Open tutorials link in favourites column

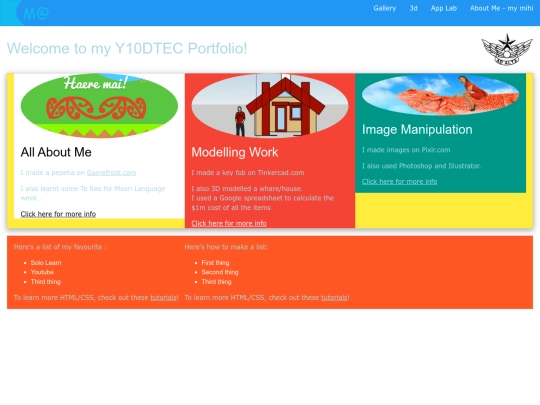click(163, 298)
